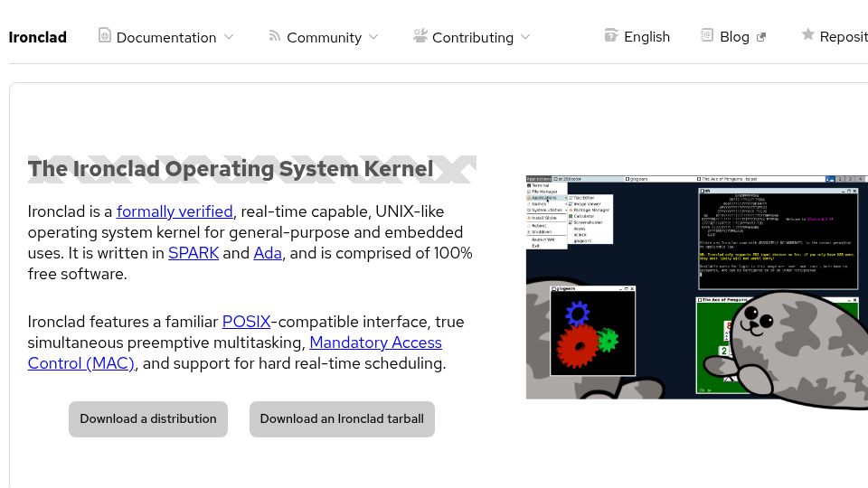Follow the 'formally verified' link
868x488 pixels.
point(175,211)
